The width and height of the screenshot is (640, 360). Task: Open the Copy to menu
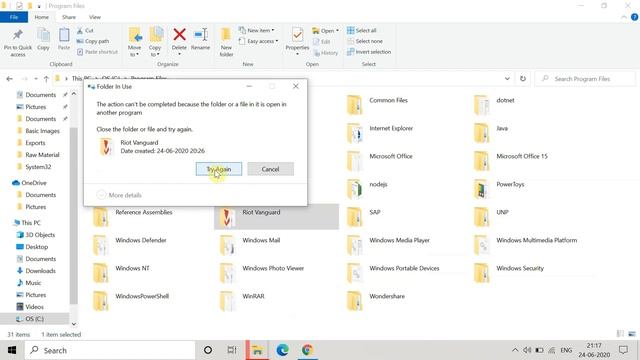tap(155, 42)
